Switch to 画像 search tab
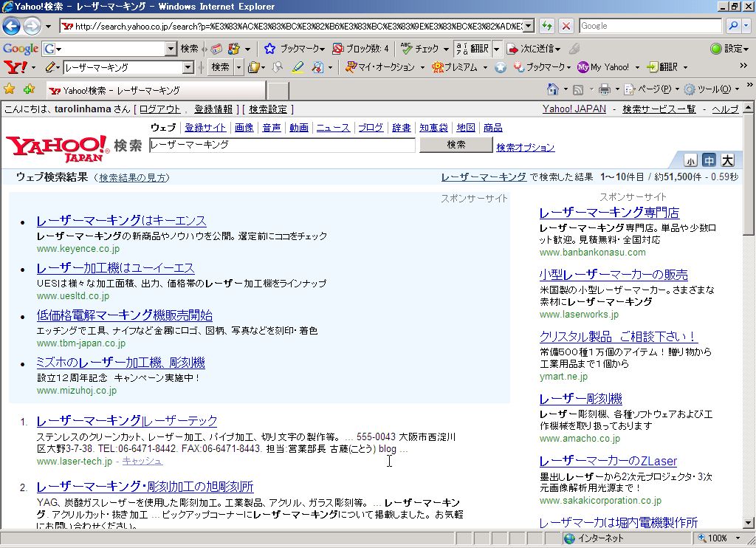The height and width of the screenshot is (548, 756). [x=244, y=128]
